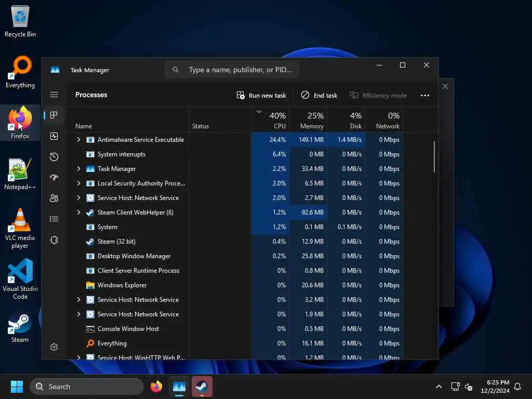
Task: Click the network tray icon
Action: click(455, 387)
